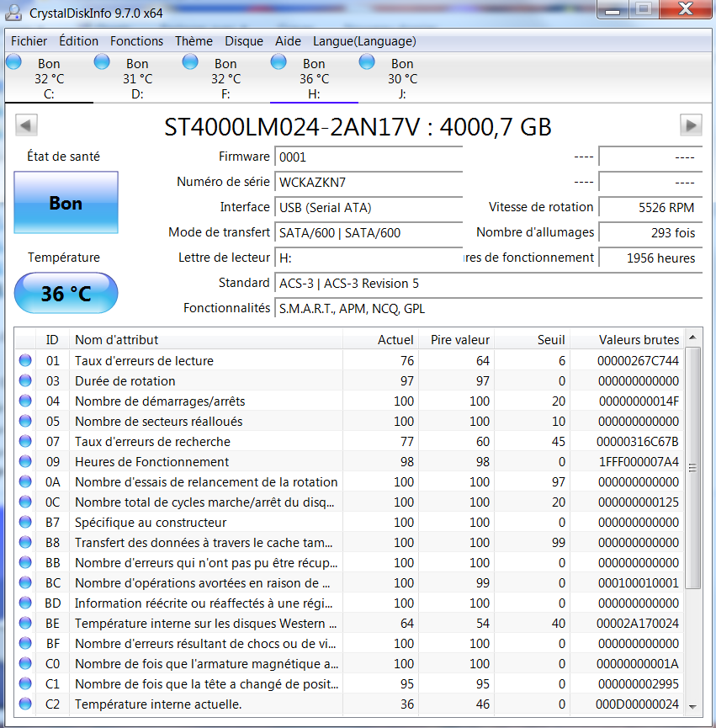Click the scrollbar down arrow in attribute list

pos(693,707)
